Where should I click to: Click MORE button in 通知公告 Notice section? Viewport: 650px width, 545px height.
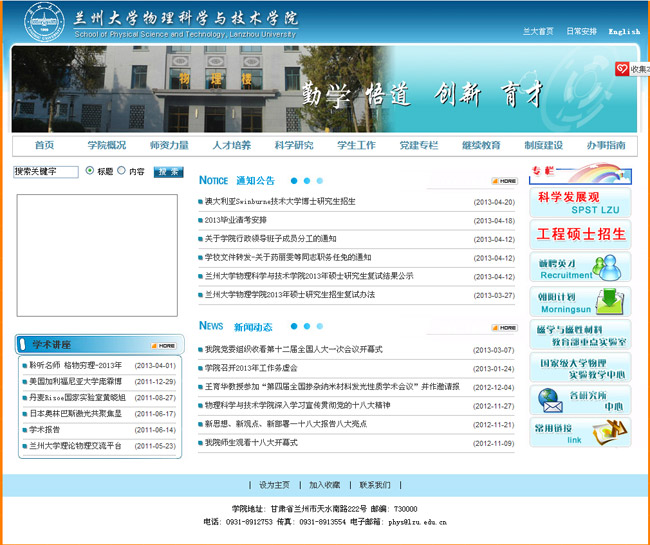(504, 181)
